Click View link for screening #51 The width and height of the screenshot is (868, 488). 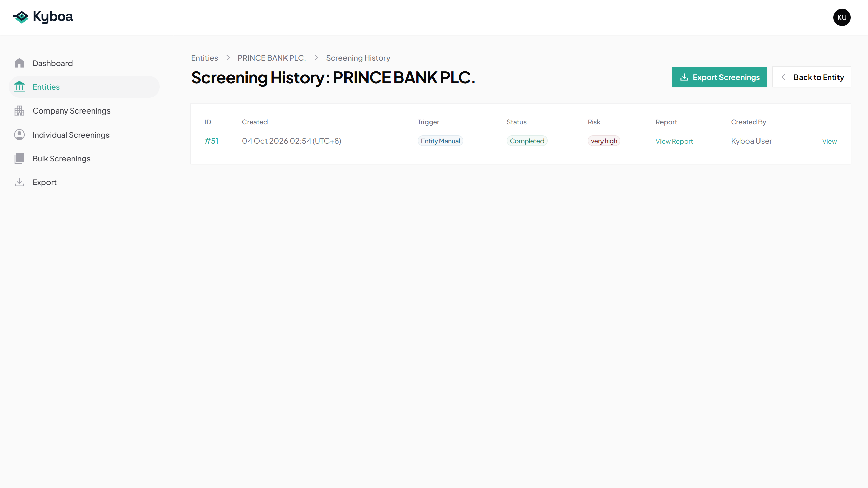pyautogui.click(x=829, y=141)
